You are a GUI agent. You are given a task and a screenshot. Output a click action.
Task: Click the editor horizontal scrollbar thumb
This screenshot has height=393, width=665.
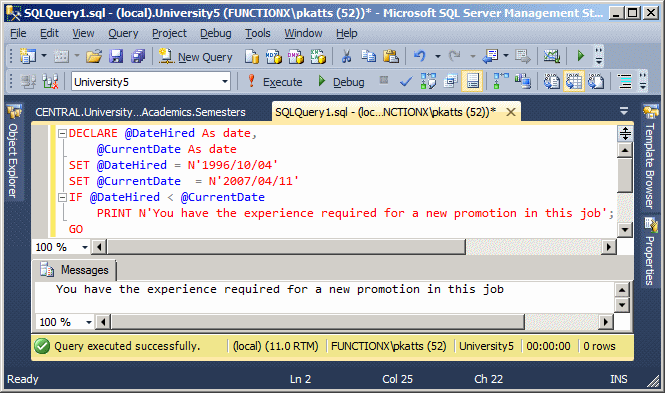(286, 247)
